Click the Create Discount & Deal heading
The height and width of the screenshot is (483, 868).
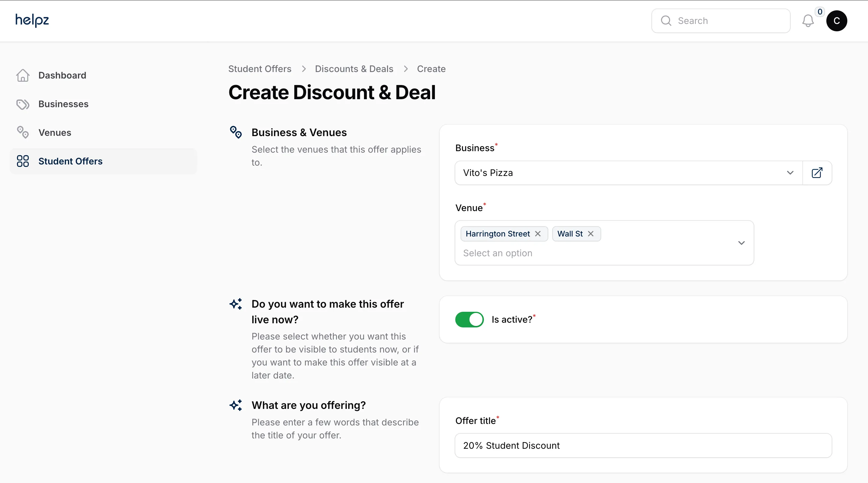pyautogui.click(x=332, y=92)
